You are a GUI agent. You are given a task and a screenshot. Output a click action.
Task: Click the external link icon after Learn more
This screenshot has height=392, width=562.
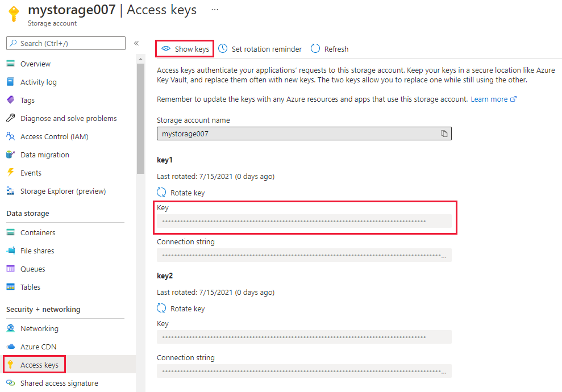[513, 99]
